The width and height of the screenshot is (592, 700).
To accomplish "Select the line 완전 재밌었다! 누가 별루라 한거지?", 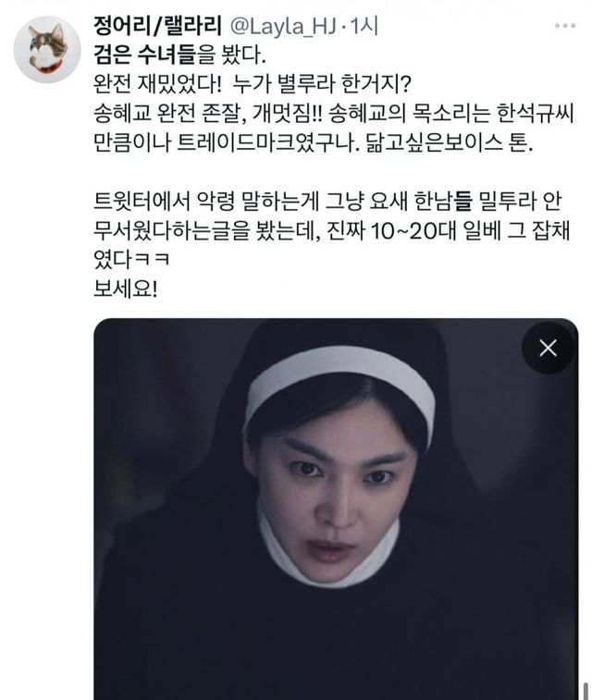I will [x=252, y=84].
